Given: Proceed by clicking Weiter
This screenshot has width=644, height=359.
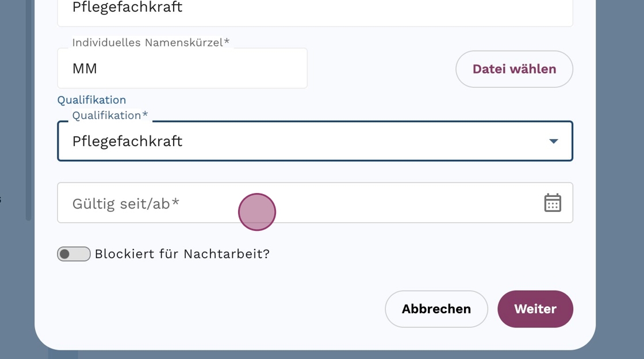Looking at the screenshot, I should click(535, 309).
